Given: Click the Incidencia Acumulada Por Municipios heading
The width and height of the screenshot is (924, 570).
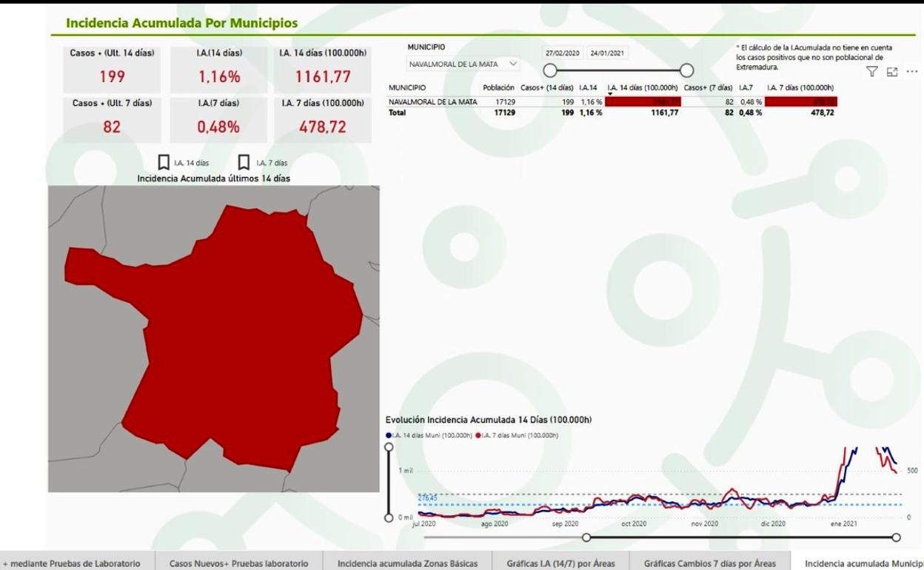Looking at the screenshot, I should (182, 23).
